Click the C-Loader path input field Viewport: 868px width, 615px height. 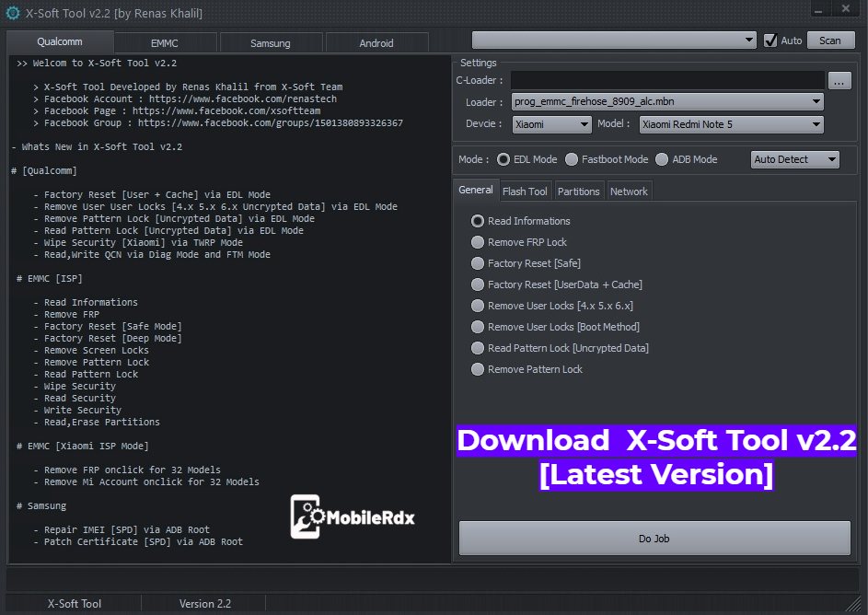pos(667,80)
